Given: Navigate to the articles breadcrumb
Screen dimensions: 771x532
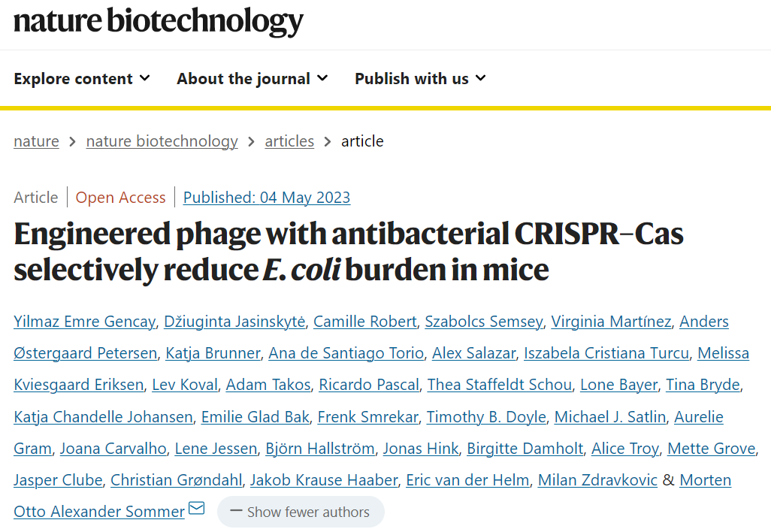Looking at the screenshot, I should click(x=289, y=141).
